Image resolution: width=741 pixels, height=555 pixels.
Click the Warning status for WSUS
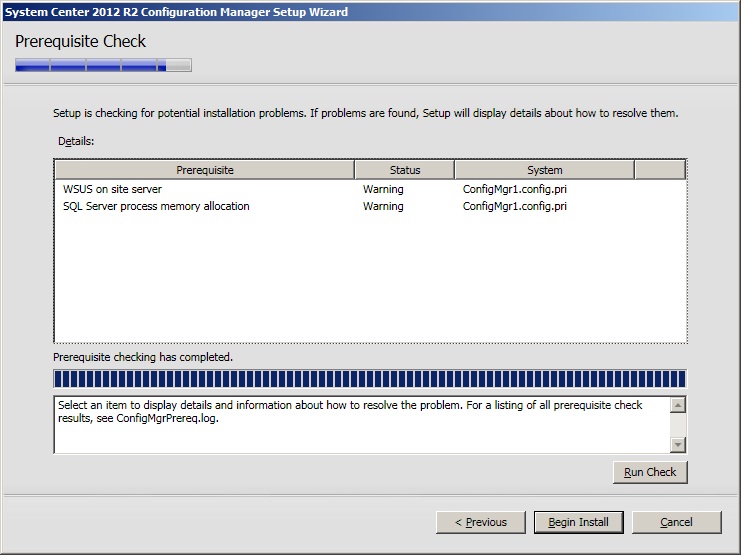(383, 189)
